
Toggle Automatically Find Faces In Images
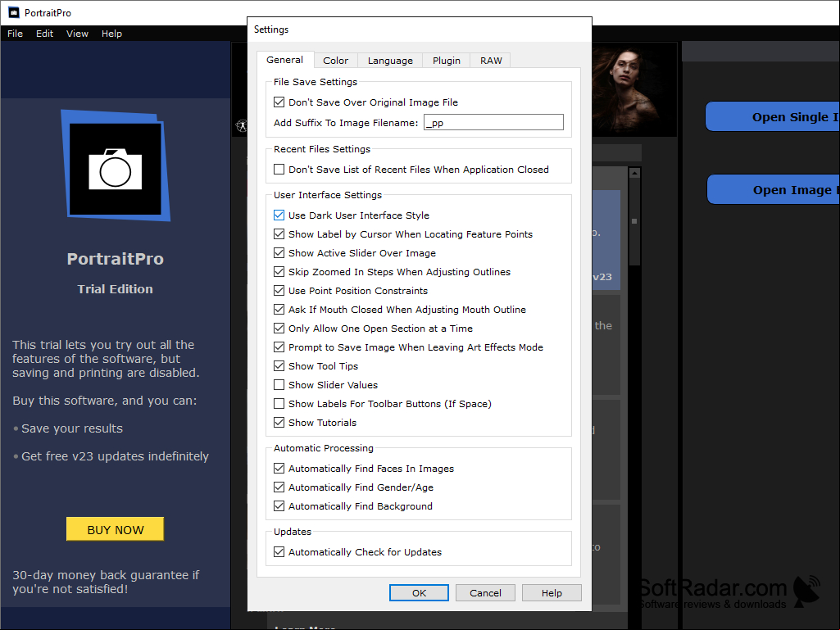click(279, 469)
